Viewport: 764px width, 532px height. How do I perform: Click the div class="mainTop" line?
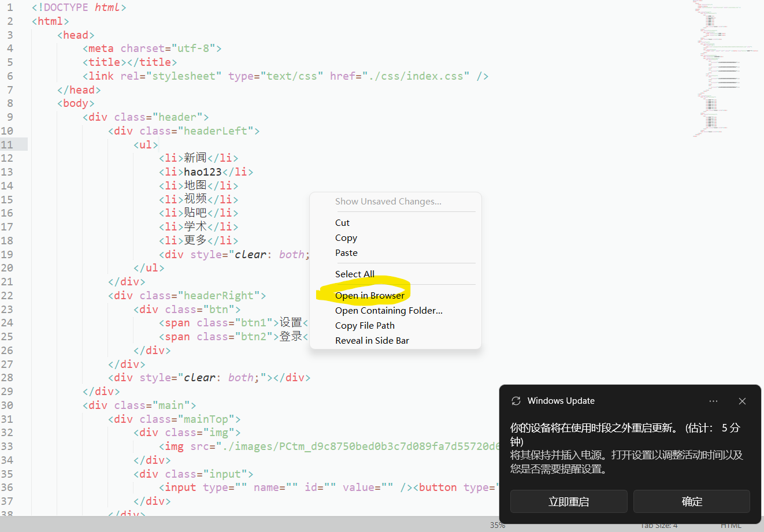[x=175, y=419]
